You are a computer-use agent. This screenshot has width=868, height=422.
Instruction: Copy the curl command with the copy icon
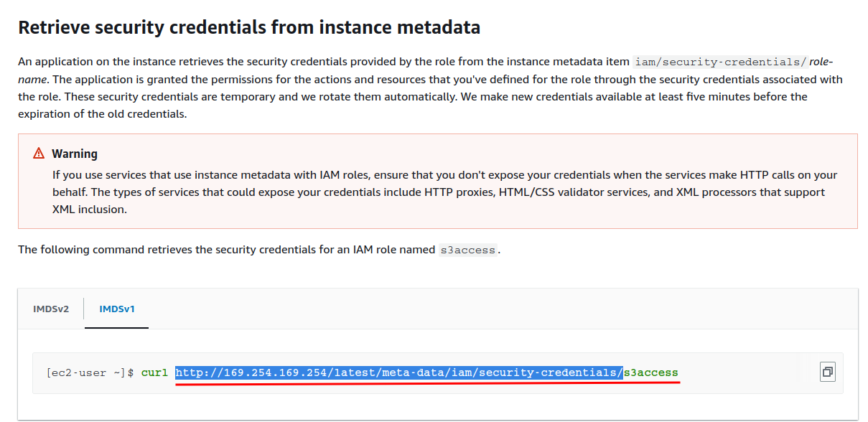[x=827, y=372]
